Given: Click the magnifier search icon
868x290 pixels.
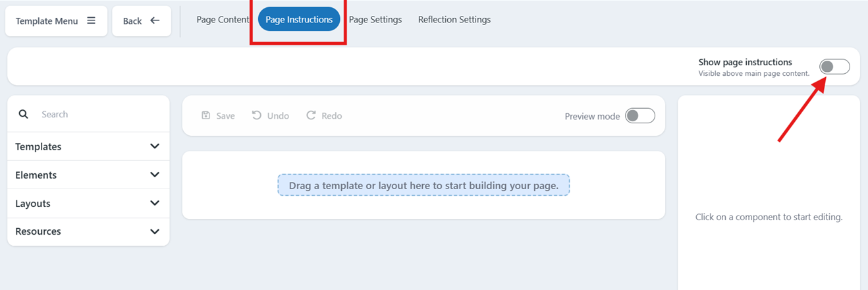Looking at the screenshot, I should [x=23, y=114].
